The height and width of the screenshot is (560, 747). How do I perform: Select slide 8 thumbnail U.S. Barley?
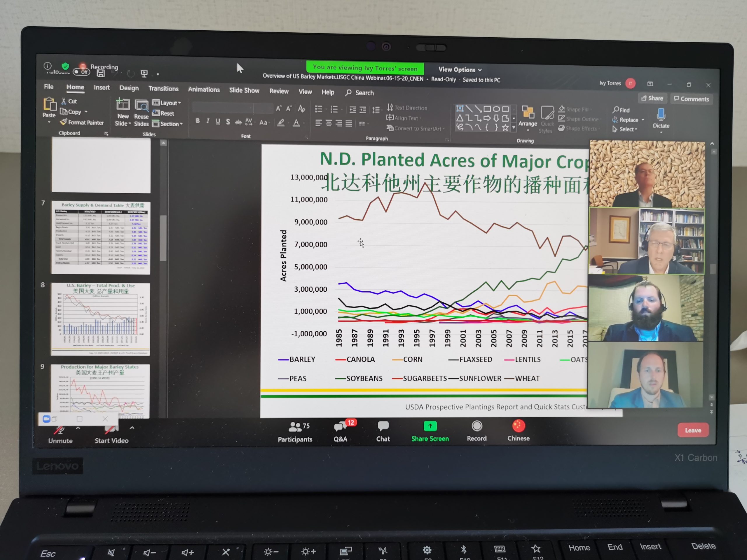[100, 319]
